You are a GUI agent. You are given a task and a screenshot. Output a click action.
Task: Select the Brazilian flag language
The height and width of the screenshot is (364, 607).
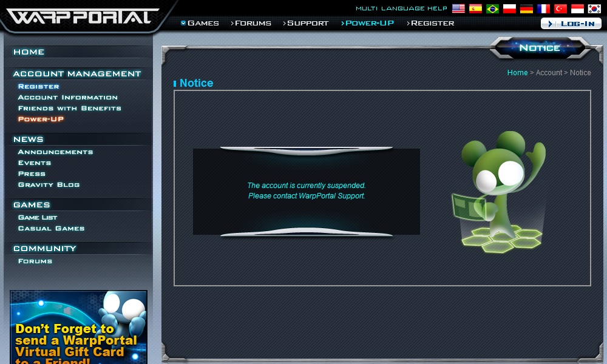click(x=492, y=8)
